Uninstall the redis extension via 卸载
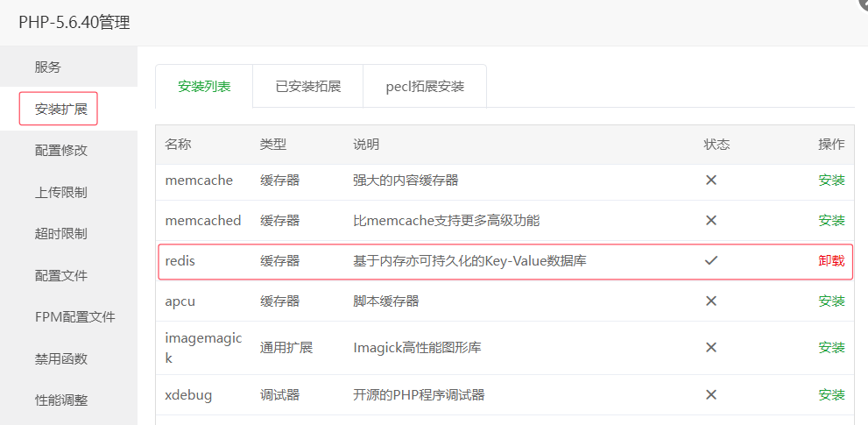Viewport: 868px width, 425px height. [831, 260]
